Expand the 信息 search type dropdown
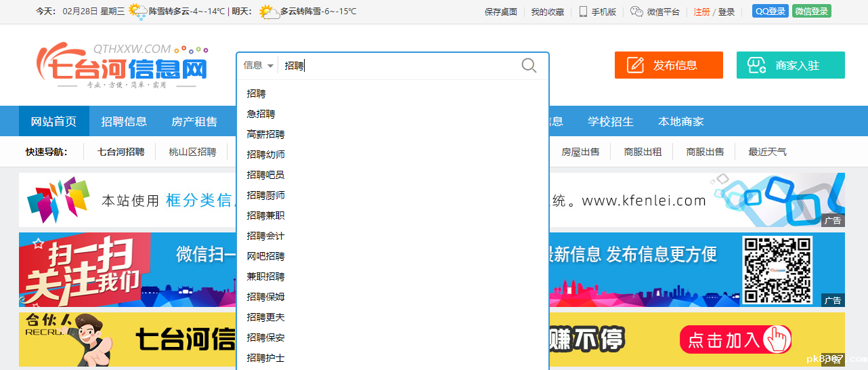 click(258, 66)
